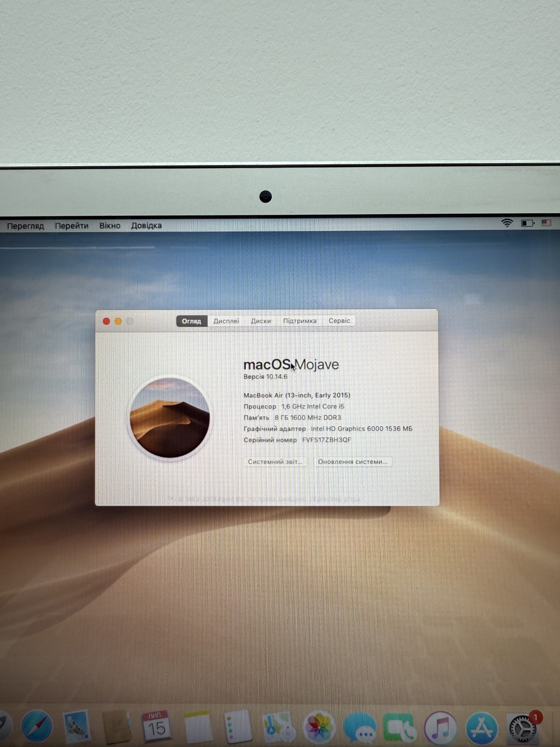Click the serial number FVFS17ZBH3QF
Viewport: 560px width, 747px height.
point(327,440)
